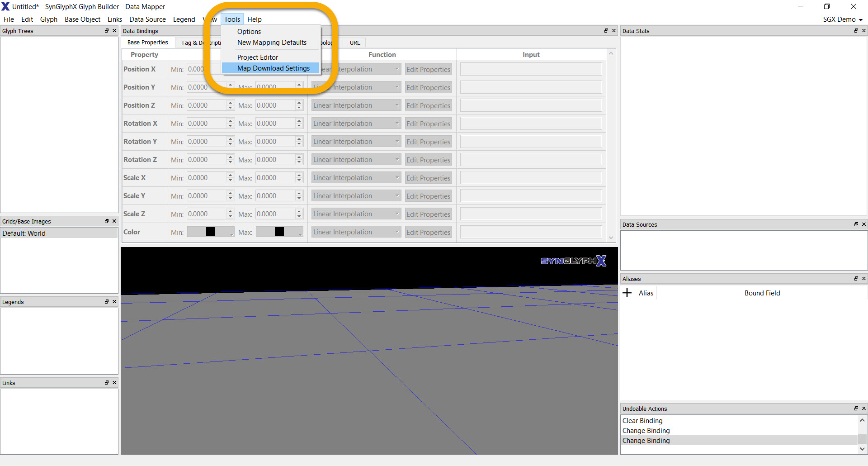
Task: Open Scale Z interpolation function dropdown
Action: 356,214
